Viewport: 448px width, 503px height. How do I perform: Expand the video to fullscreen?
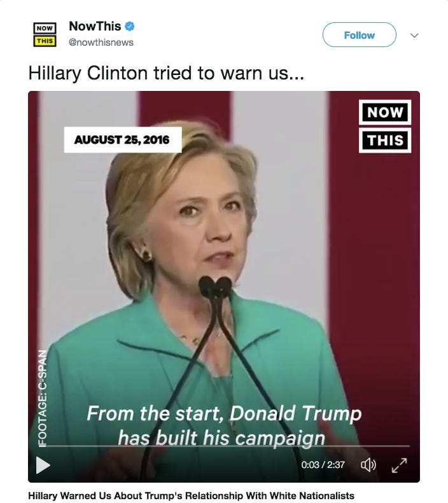pyautogui.click(x=399, y=465)
